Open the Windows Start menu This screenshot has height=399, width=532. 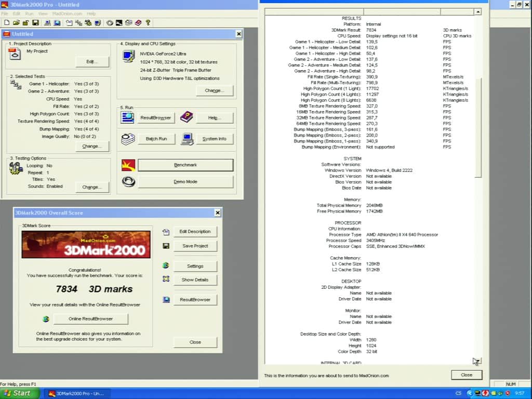coord(19,393)
